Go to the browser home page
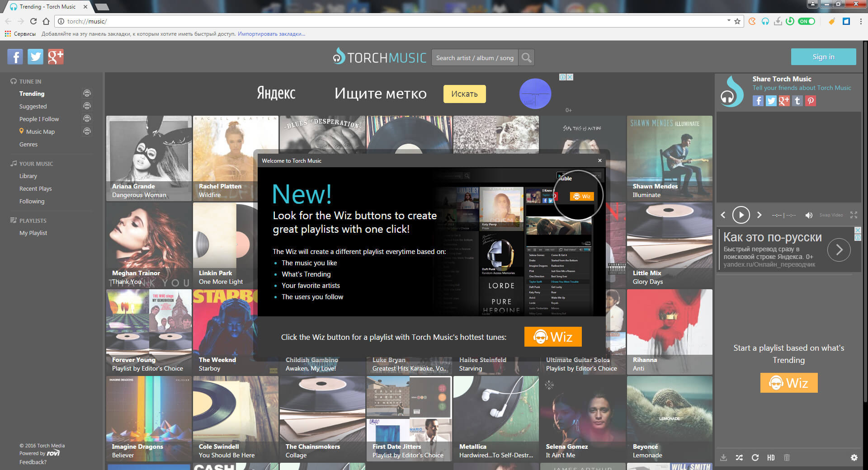The height and width of the screenshot is (470, 868). (x=46, y=21)
